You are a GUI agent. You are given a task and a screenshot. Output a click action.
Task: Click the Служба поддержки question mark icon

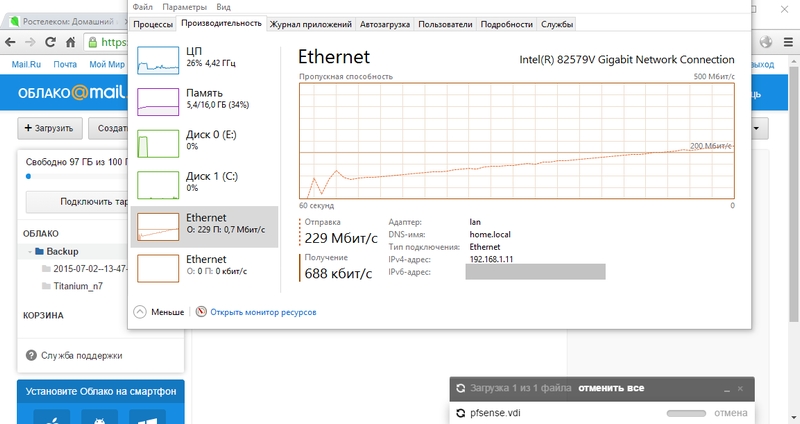[x=30, y=355]
